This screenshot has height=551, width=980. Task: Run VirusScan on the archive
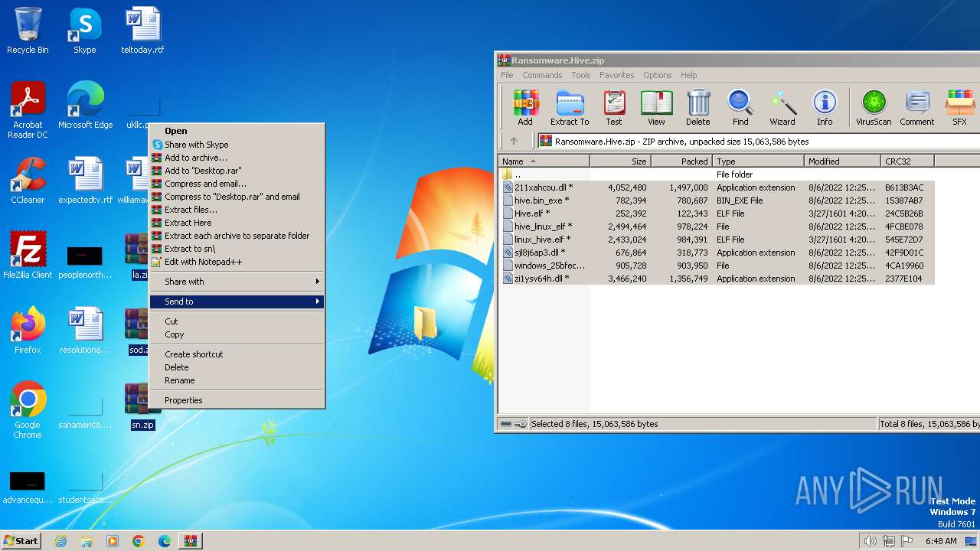tap(874, 108)
